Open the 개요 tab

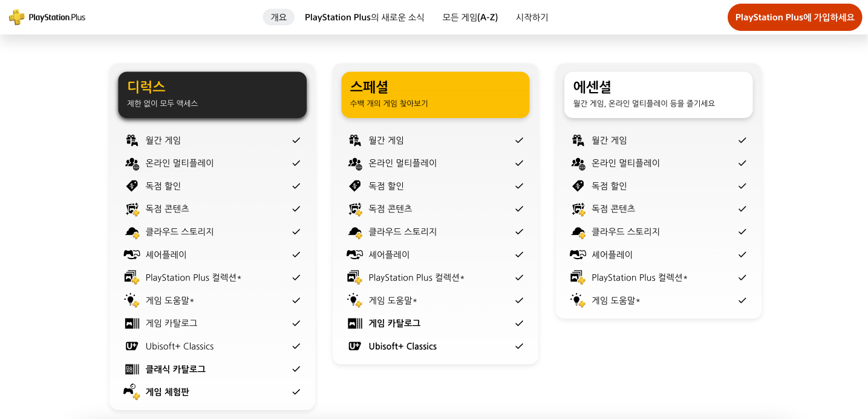278,17
